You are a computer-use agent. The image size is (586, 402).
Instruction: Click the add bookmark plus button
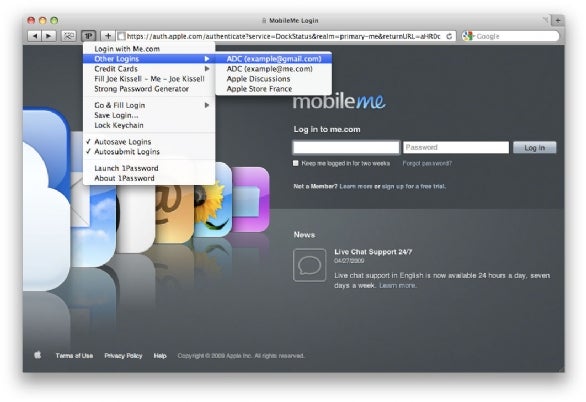108,36
